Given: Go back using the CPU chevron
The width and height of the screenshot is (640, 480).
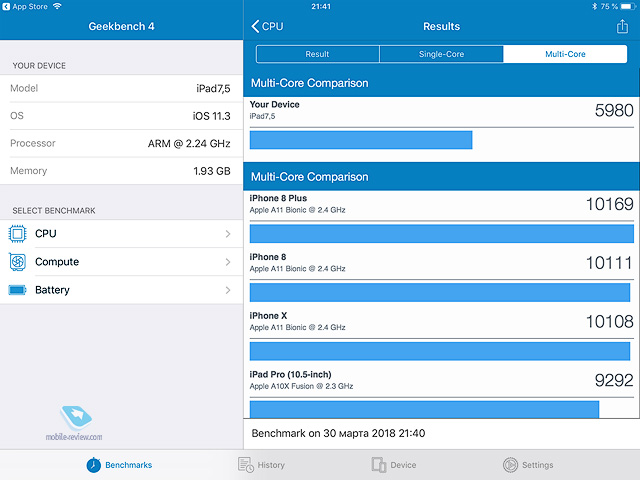Looking at the screenshot, I should click(256, 27).
